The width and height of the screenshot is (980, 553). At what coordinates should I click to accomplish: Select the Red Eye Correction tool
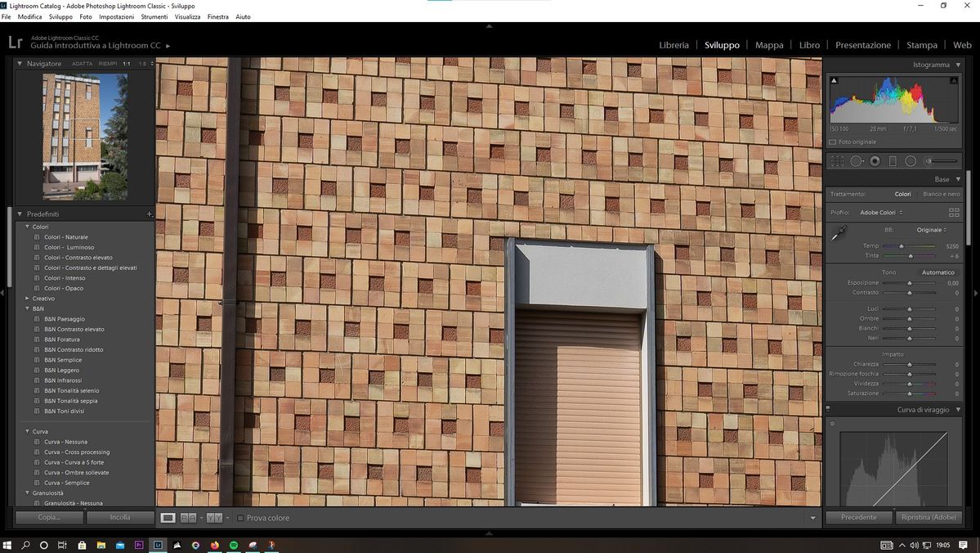(x=875, y=161)
